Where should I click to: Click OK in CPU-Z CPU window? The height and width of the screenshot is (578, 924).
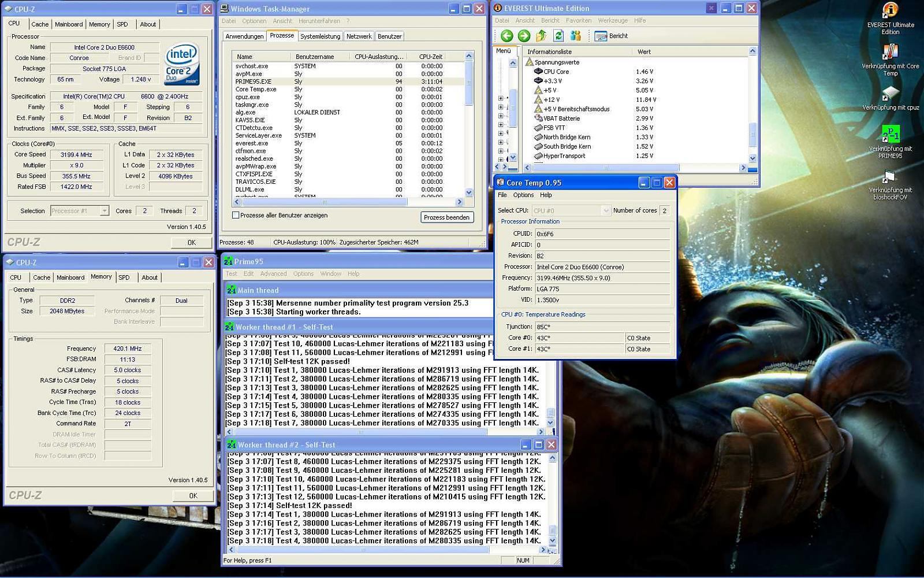coord(192,243)
